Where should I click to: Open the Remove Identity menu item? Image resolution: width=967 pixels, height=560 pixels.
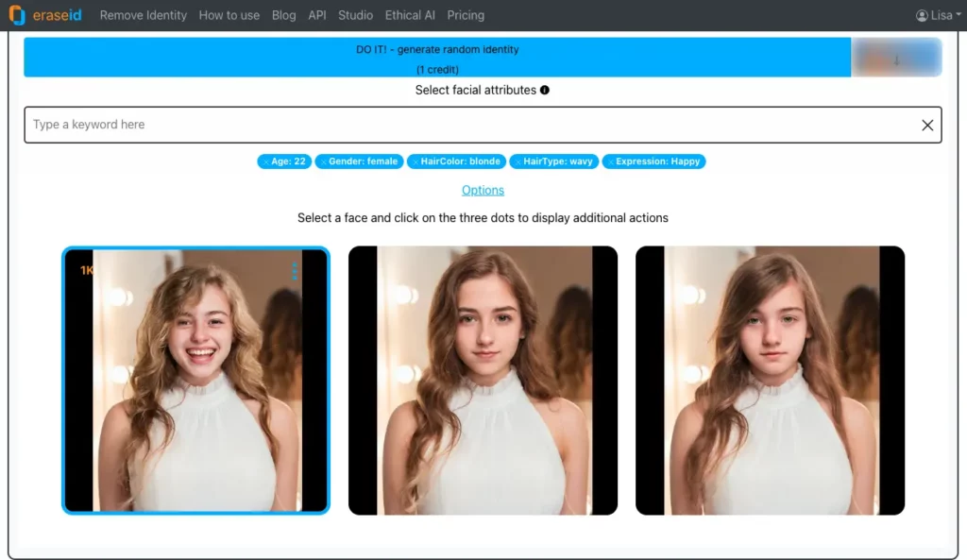[143, 15]
